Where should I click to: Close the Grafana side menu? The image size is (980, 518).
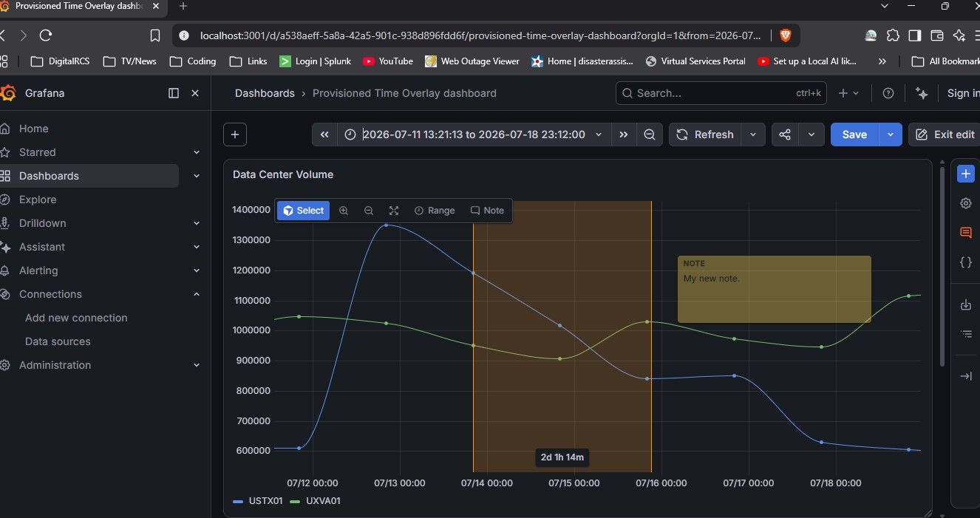[x=195, y=93]
